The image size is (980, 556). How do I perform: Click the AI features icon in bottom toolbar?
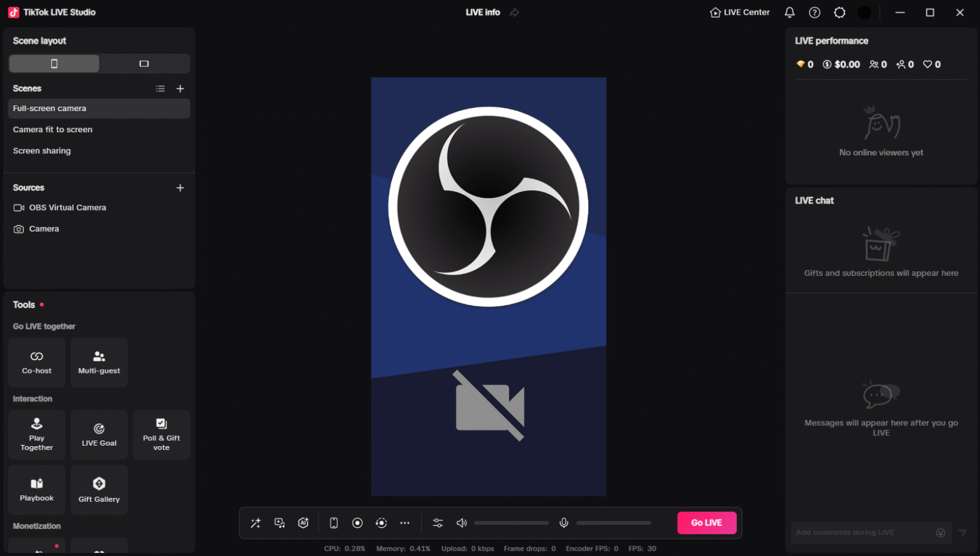coord(303,522)
